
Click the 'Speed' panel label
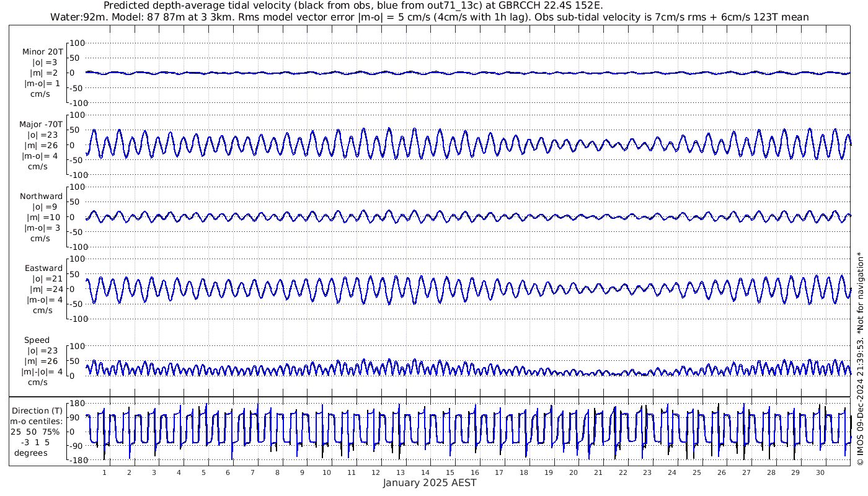coord(37,340)
